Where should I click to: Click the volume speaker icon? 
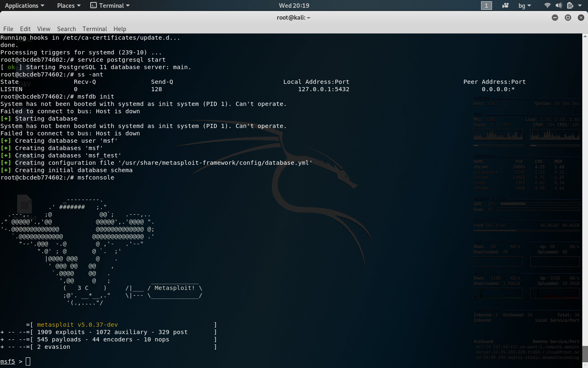(559, 6)
